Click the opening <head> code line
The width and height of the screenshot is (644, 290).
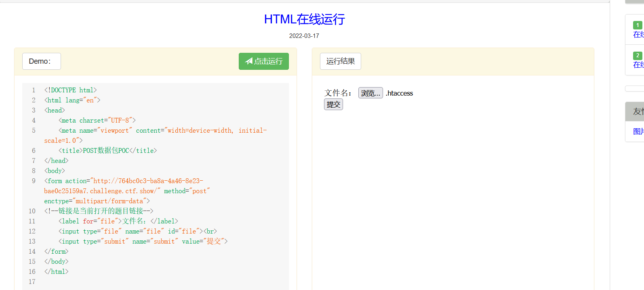(55, 110)
